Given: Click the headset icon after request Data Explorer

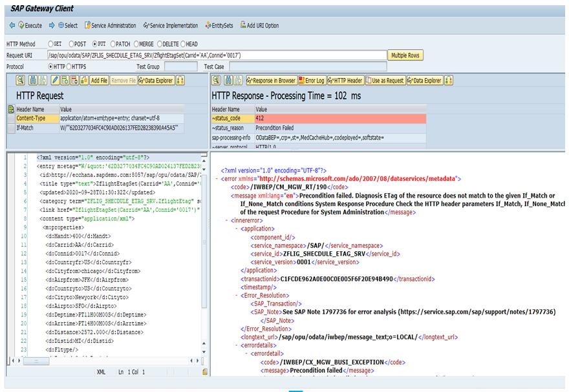Looking at the screenshot, I should click(x=180, y=81).
